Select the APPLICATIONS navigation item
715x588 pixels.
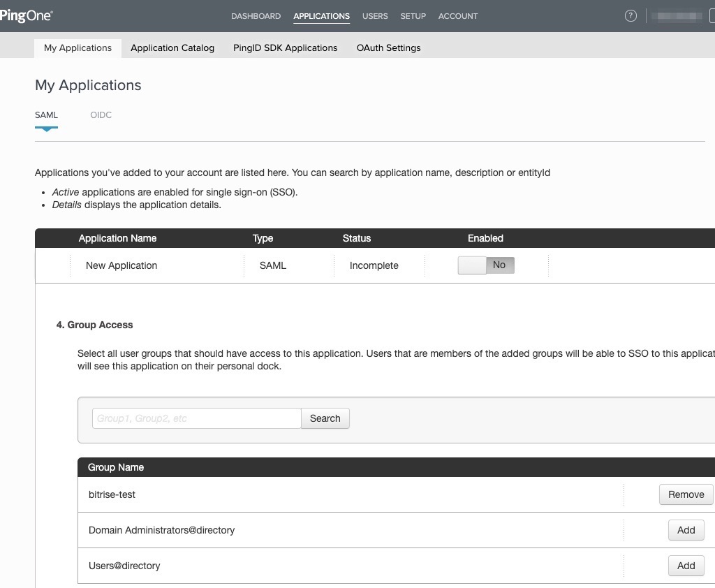click(x=321, y=15)
